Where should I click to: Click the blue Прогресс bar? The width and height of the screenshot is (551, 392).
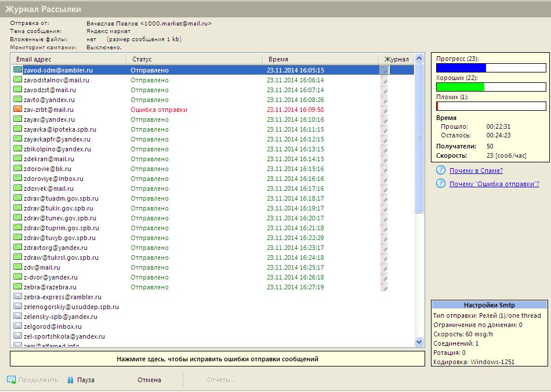[x=491, y=68]
